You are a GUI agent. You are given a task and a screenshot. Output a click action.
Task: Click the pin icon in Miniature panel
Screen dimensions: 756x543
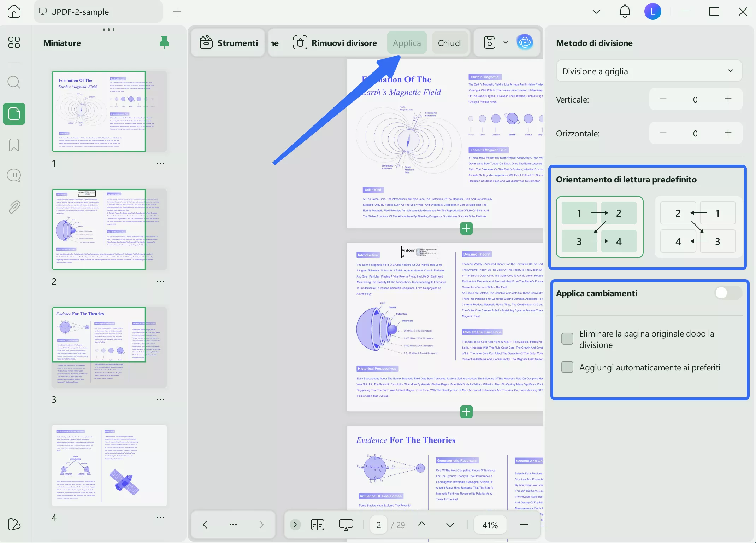point(164,42)
